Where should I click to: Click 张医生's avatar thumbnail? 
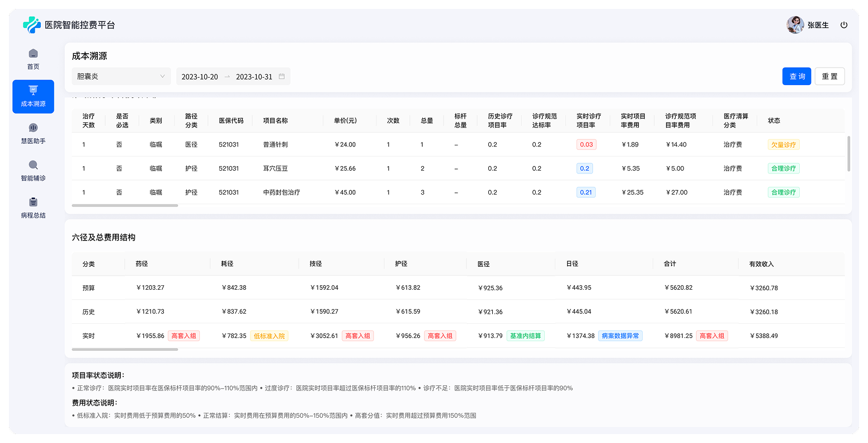[x=795, y=25]
